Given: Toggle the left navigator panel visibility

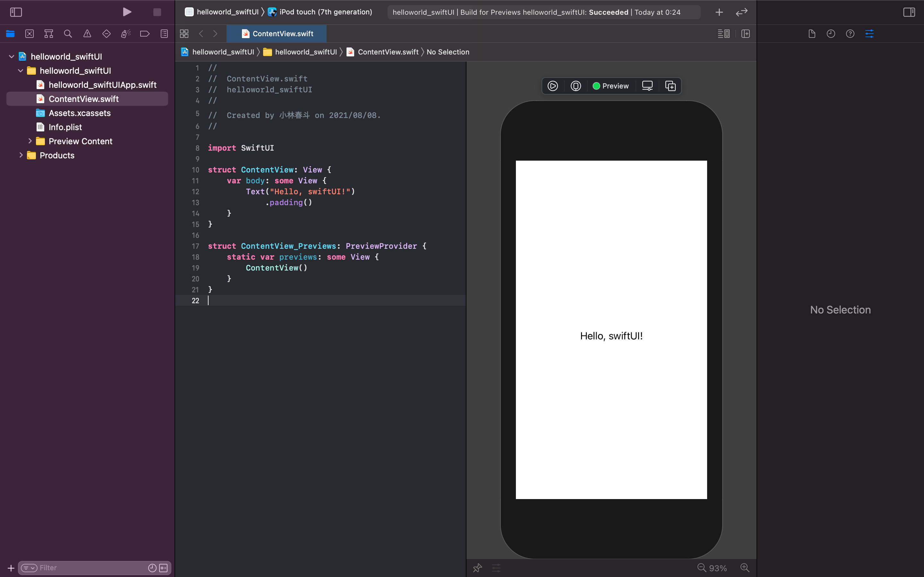Looking at the screenshot, I should [x=16, y=12].
